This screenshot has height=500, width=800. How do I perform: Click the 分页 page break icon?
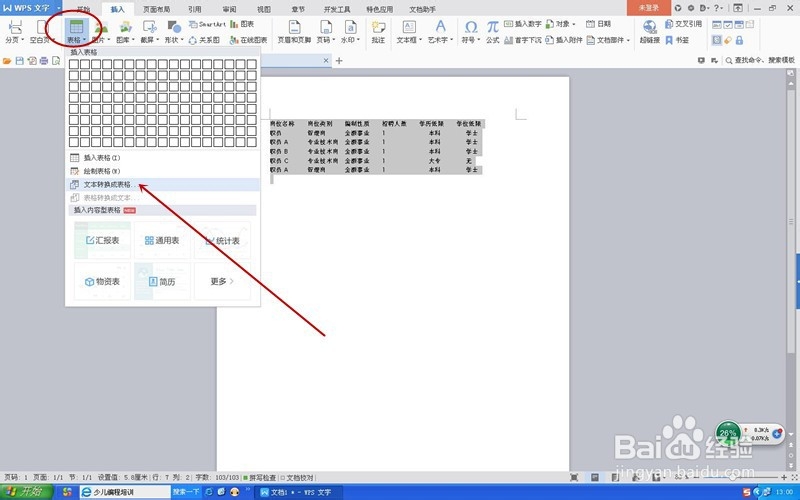15,31
